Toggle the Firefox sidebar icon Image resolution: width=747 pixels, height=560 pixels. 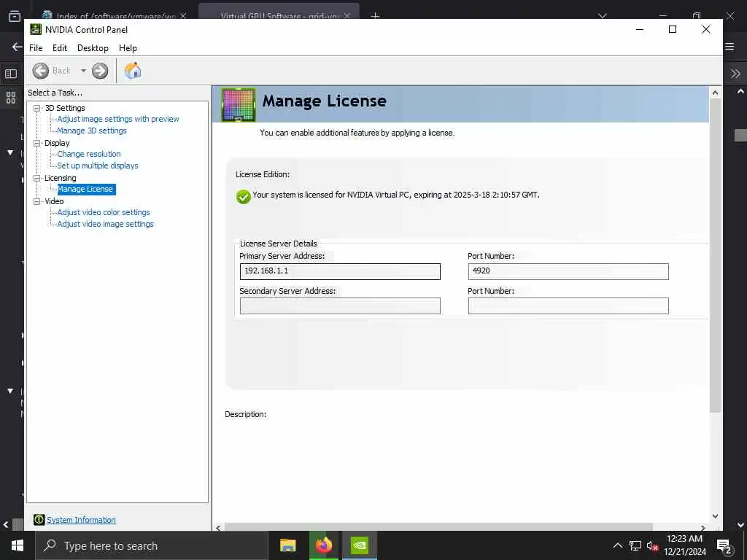11,74
